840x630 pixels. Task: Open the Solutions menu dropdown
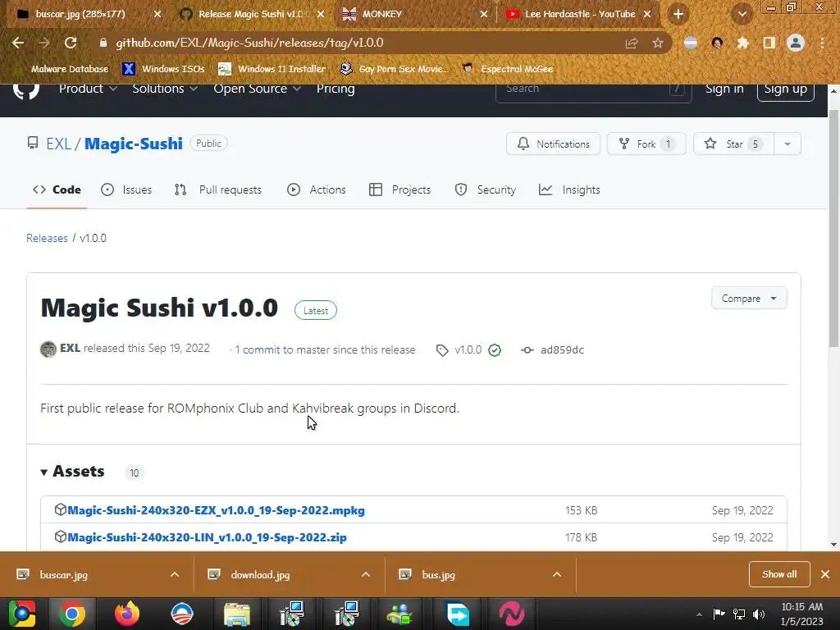(165, 89)
